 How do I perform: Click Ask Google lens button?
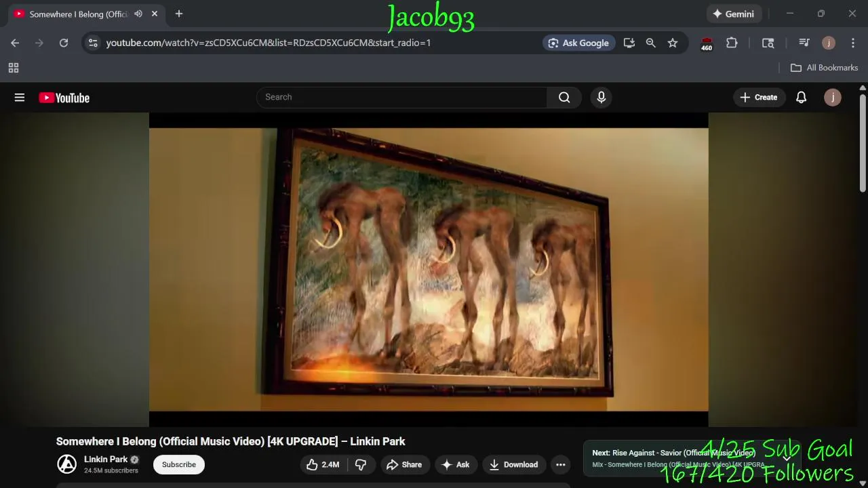pyautogui.click(x=579, y=43)
